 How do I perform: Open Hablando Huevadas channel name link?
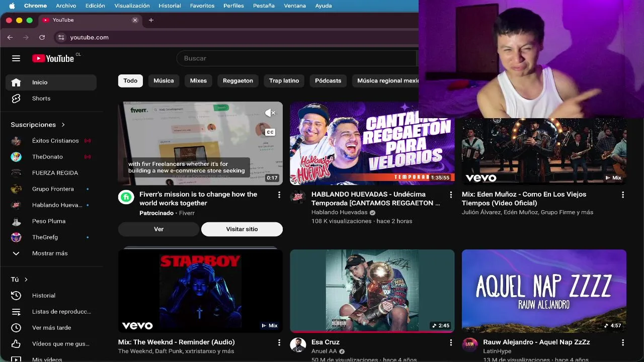click(340, 212)
